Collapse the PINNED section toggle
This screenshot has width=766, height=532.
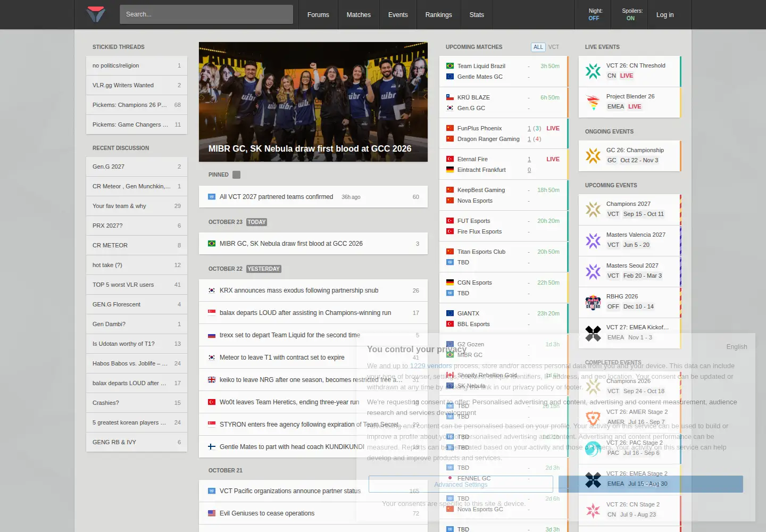pos(237,174)
